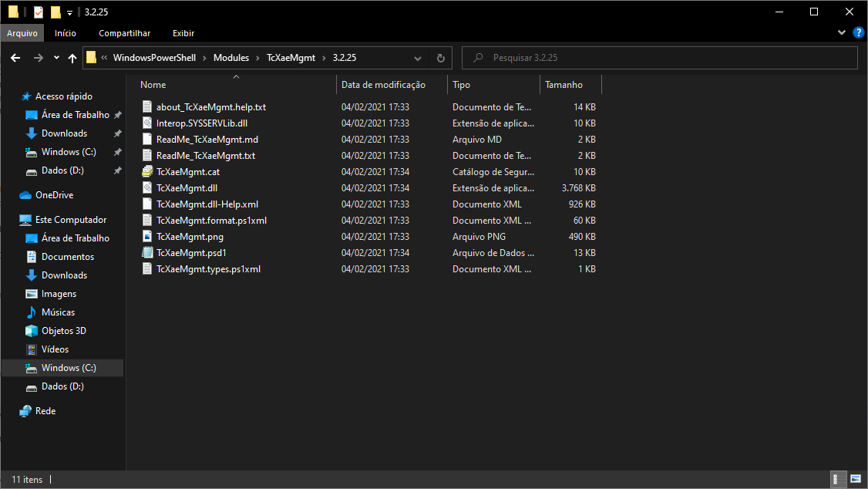The image size is (868, 489).
Task: Select the ReadMe_TcXaeMgmt.md file icon
Action: pos(147,139)
